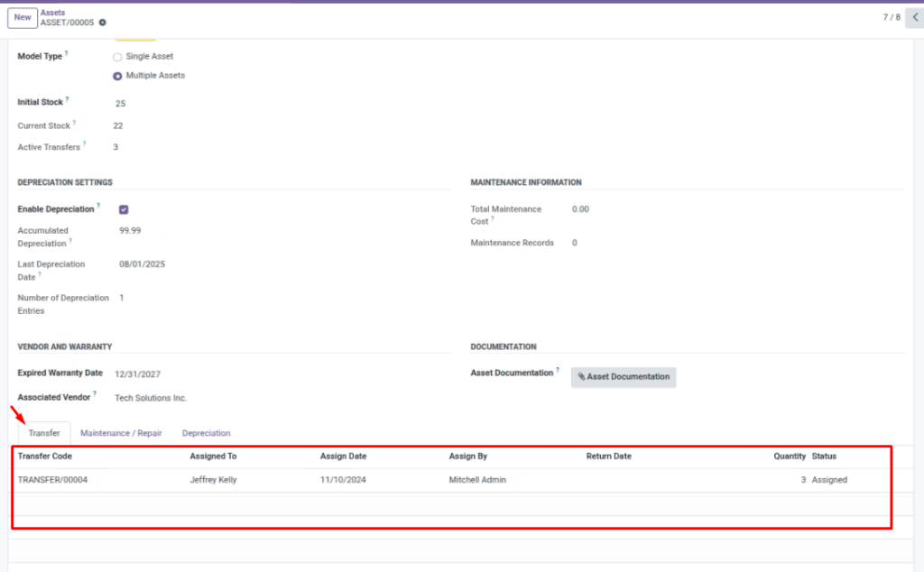Viewport: 924px width, 572px height.
Task: Sort by Assign By column header
Action: 468,456
